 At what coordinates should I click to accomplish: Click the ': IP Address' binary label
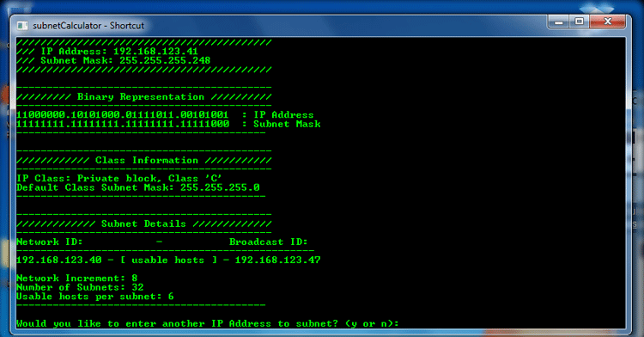coord(277,114)
